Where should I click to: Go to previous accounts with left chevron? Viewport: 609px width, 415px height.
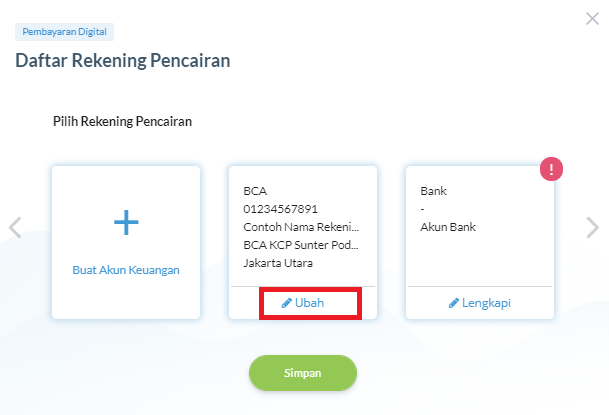[x=15, y=227]
